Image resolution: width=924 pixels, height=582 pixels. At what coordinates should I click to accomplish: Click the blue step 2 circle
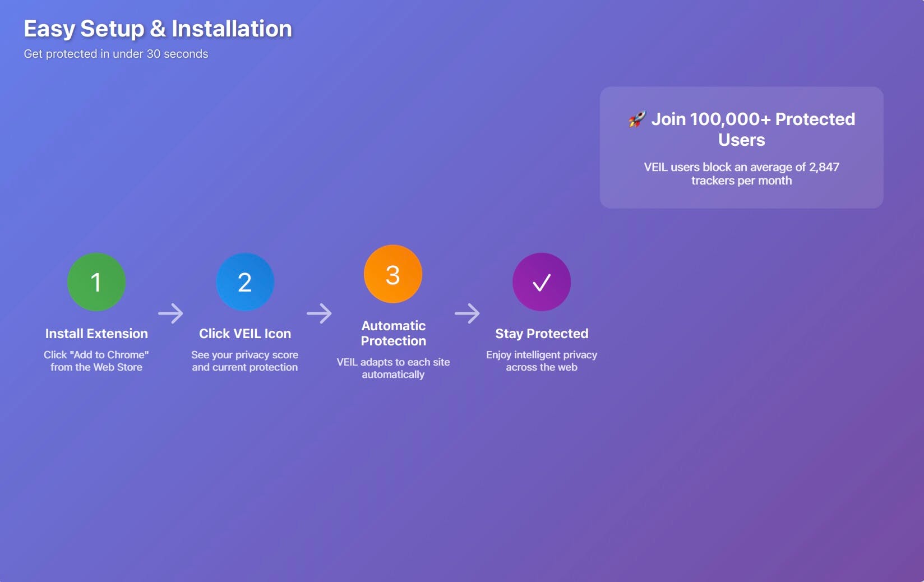tap(245, 282)
